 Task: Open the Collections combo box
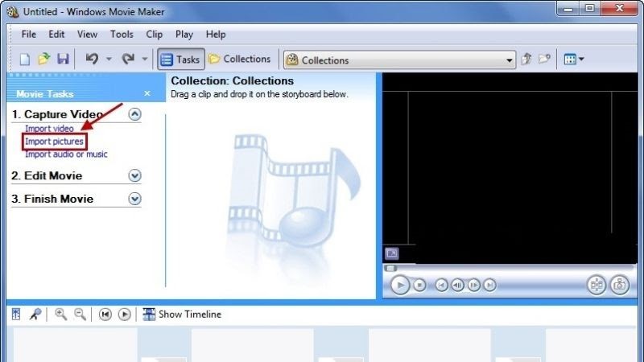(x=399, y=60)
